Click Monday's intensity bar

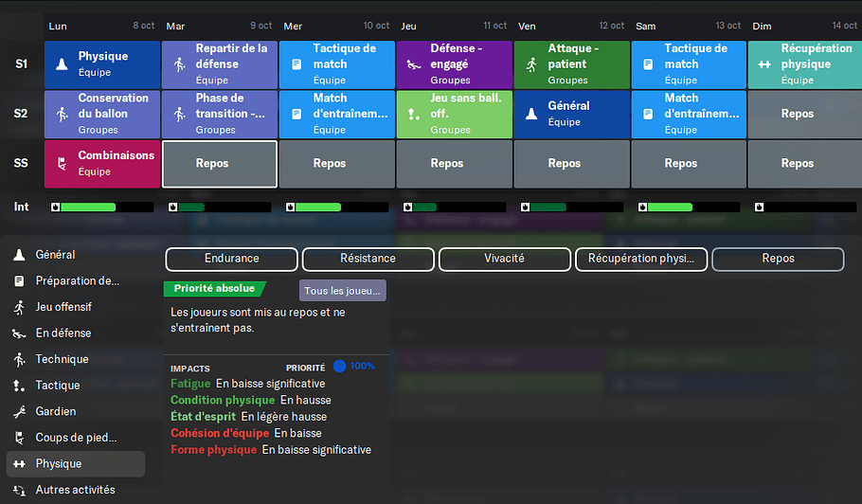pyautogui.click(x=101, y=207)
